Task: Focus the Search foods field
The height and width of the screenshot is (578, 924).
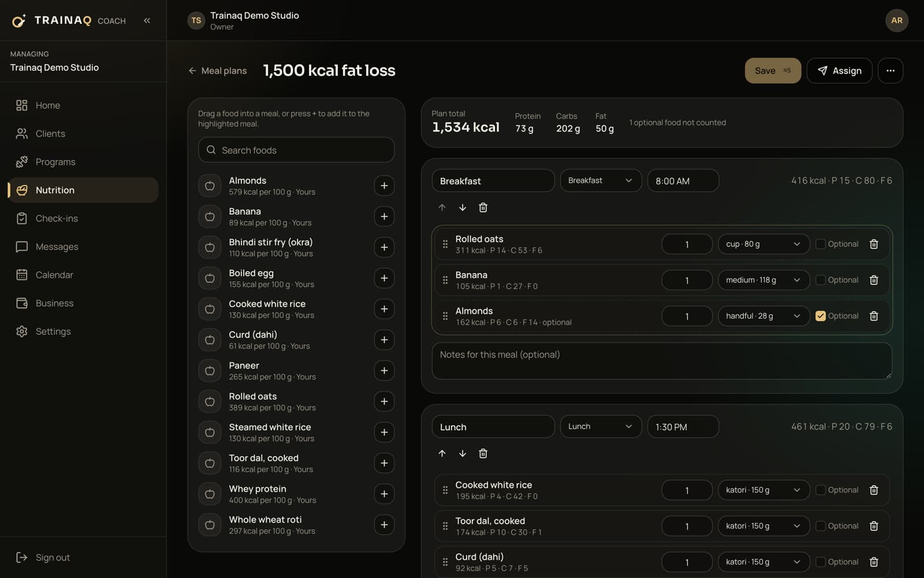Action: [x=296, y=150]
